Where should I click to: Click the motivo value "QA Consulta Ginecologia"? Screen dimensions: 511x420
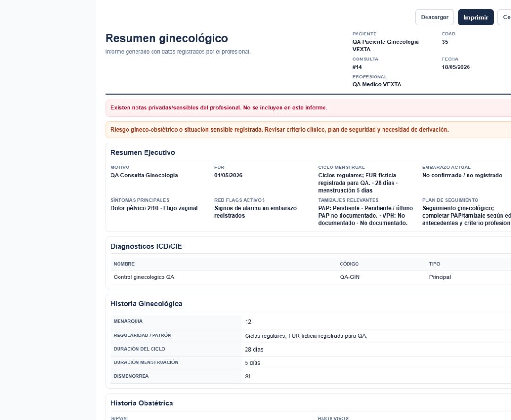click(x=144, y=176)
